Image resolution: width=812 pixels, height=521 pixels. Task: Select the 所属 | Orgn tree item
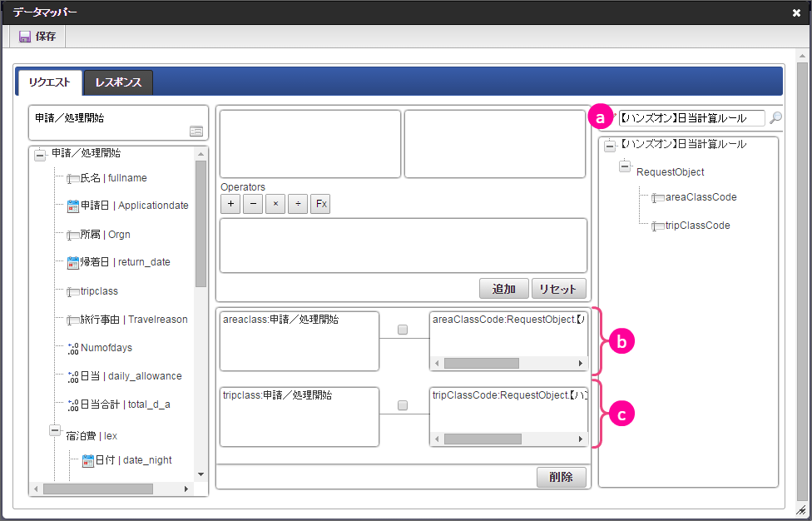105,235
